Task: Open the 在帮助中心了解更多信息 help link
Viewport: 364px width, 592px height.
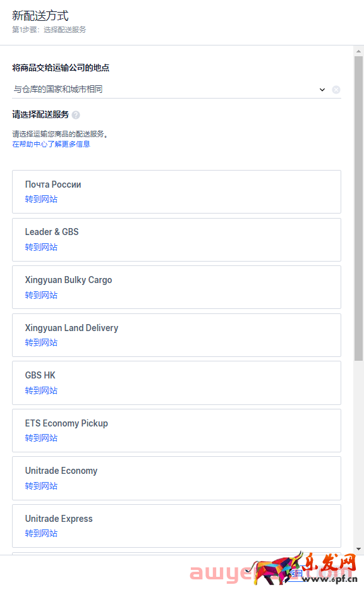Action: point(51,144)
